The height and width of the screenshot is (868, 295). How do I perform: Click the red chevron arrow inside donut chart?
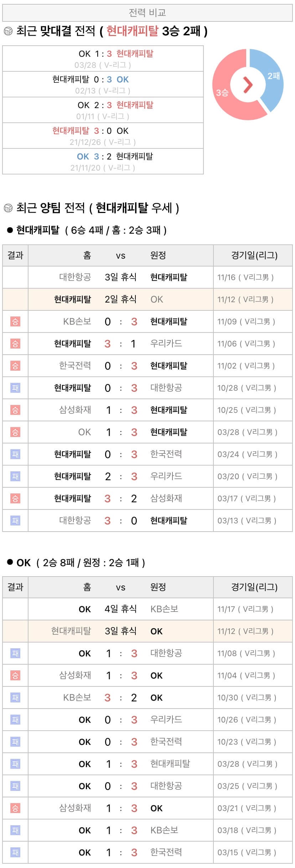coord(248,85)
